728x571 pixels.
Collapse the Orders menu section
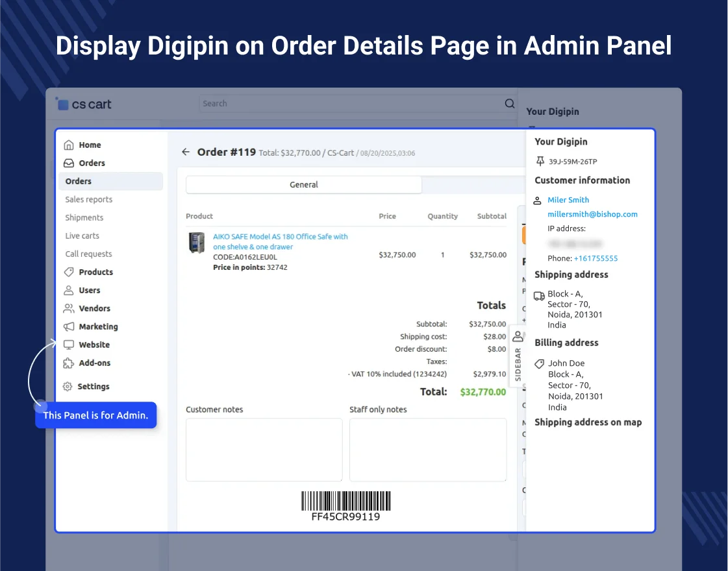point(92,163)
